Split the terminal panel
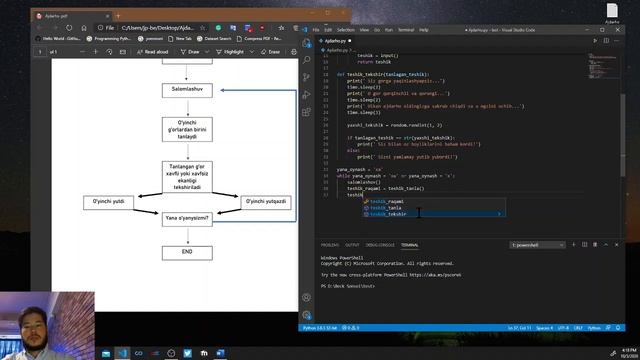This screenshot has height=360, width=640. point(584,244)
